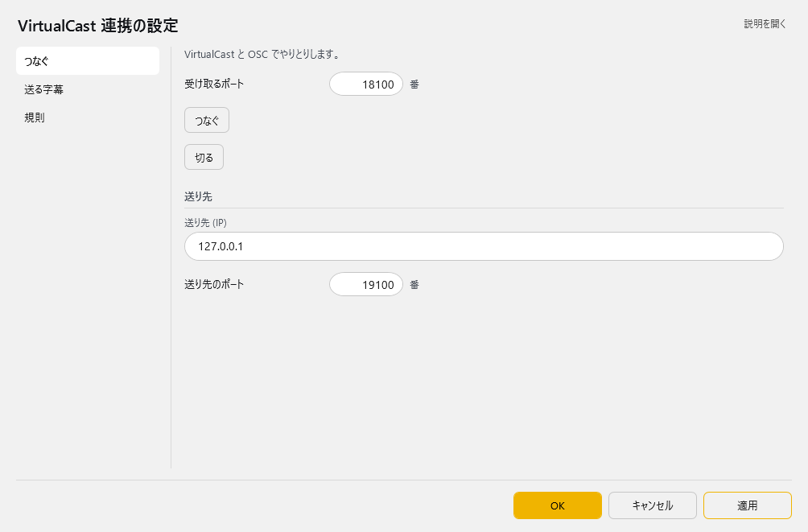The height and width of the screenshot is (532, 808).
Task: Click the description text VirtualCast と OSC でやりとりします
Action: 262,55
